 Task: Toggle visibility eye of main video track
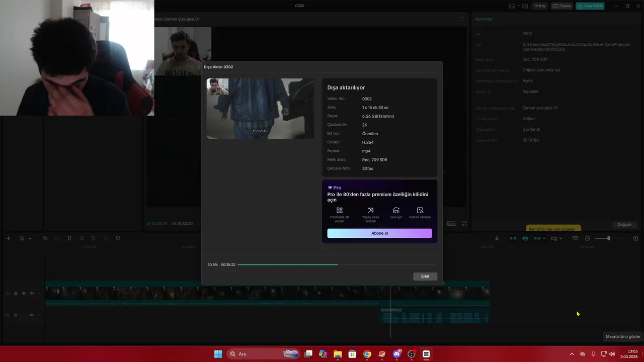click(x=24, y=293)
